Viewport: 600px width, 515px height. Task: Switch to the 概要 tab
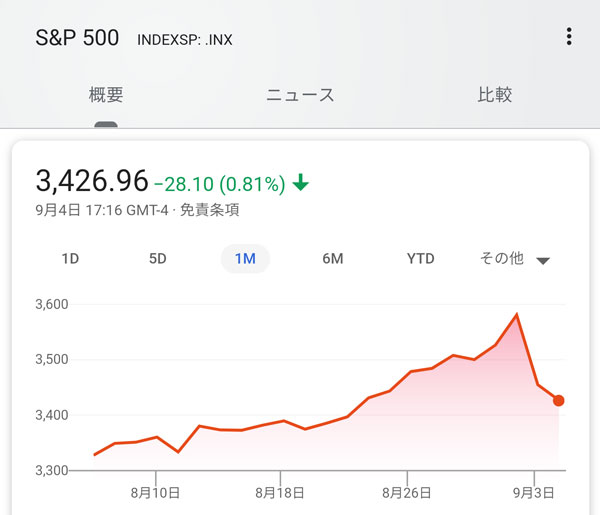[x=106, y=96]
